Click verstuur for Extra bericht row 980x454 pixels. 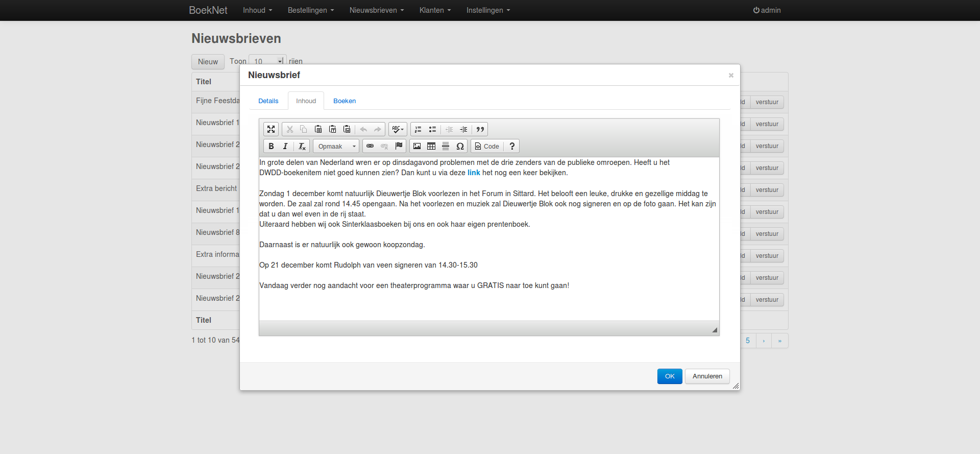767,190
